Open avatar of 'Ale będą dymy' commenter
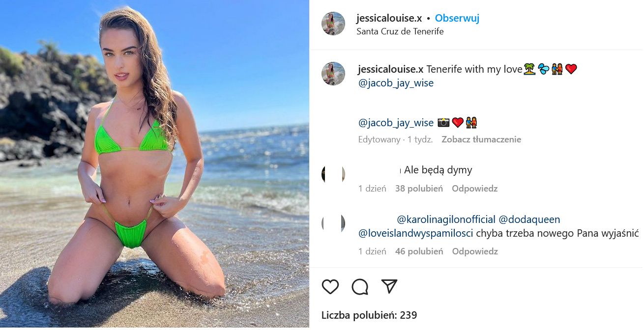Screen dimensions: 644x330 click(333, 174)
